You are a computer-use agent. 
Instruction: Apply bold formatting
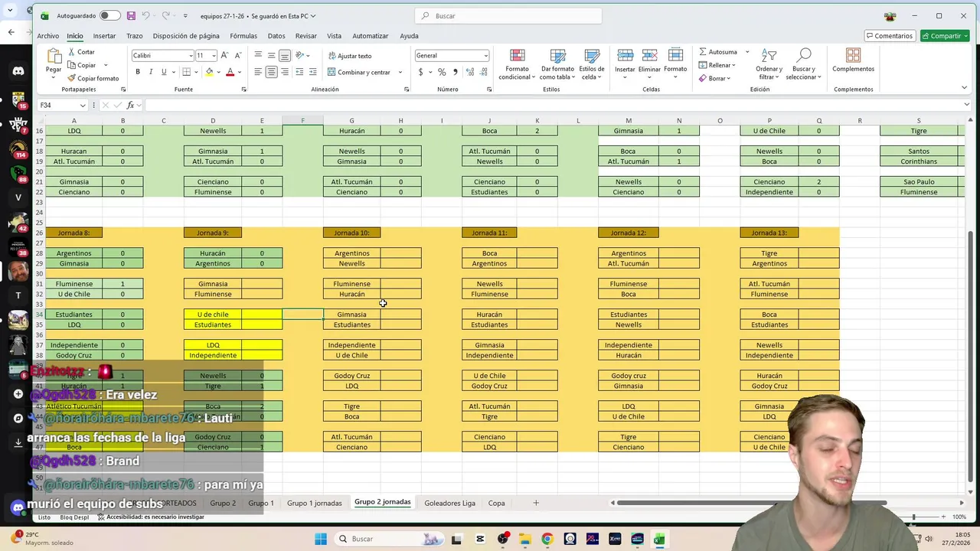138,72
